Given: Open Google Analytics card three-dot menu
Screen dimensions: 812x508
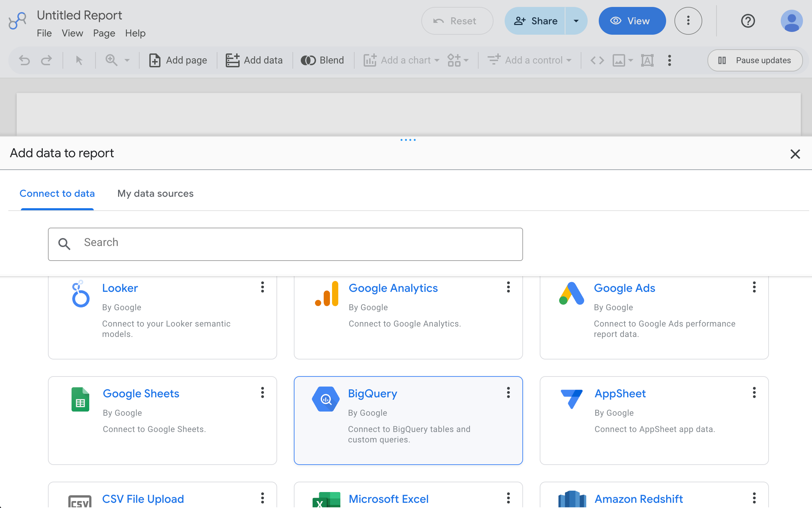Looking at the screenshot, I should click(x=508, y=287).
